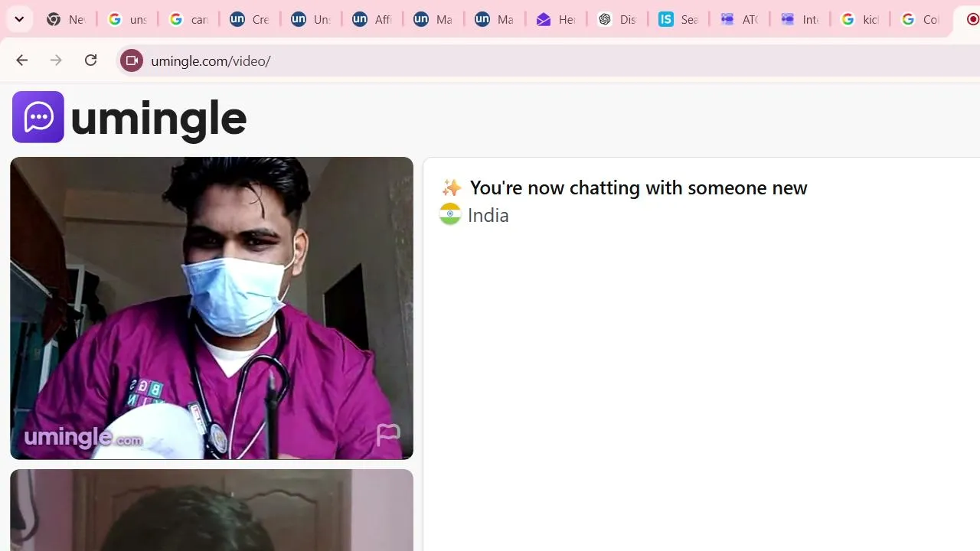
Task: Click the purple umingle chat bubble logo
Action: [38, 117]
